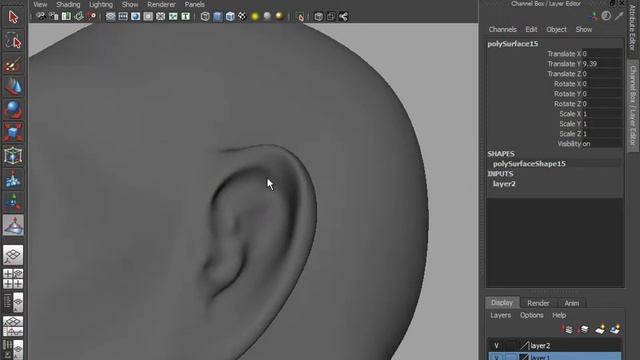Open the Channels menu in Channel Box

[502, 29]
